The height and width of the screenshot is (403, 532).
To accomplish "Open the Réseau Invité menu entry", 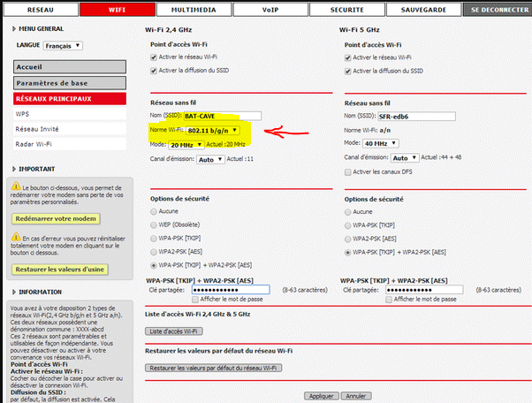I will pos(38,128).
